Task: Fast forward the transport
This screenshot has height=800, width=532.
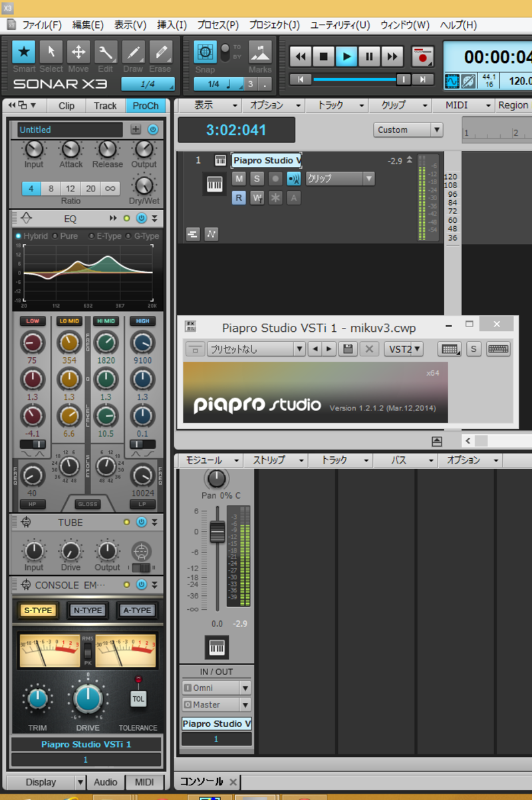Action: click(x=392, y=56)
